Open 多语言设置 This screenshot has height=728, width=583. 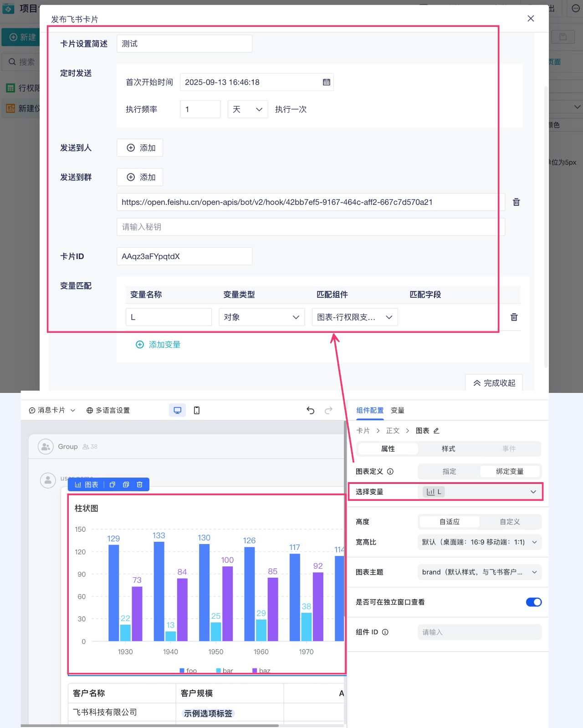tap(108, 410)
